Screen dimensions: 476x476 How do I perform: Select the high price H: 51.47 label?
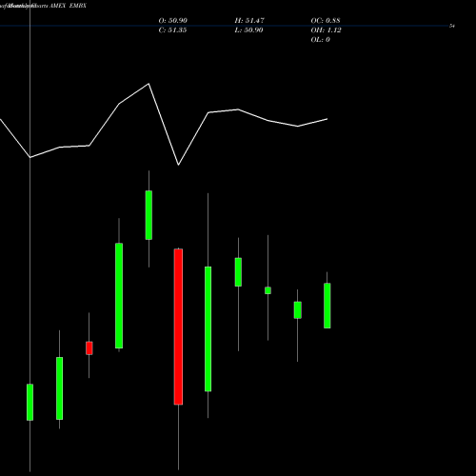(249, 20)
